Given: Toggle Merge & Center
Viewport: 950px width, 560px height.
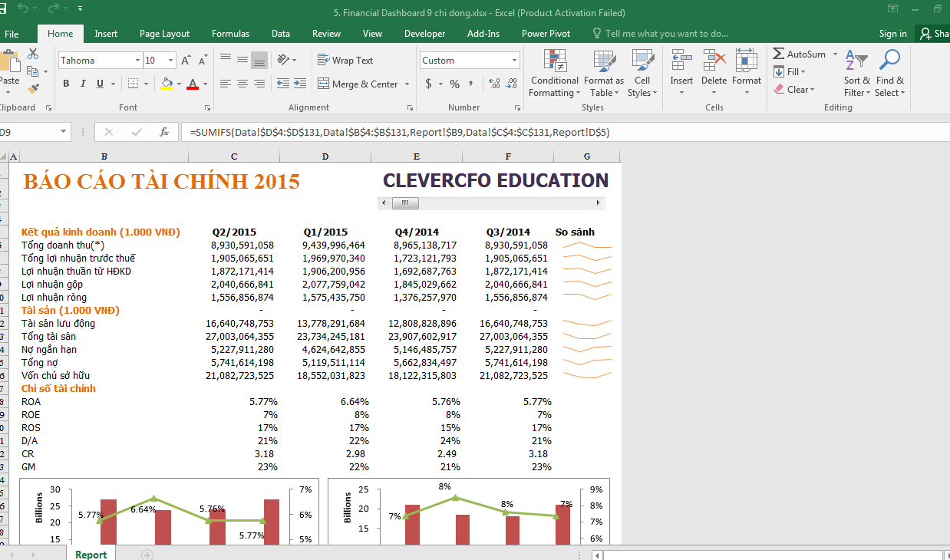Looking at the screenshot, I should click(358, 84).
